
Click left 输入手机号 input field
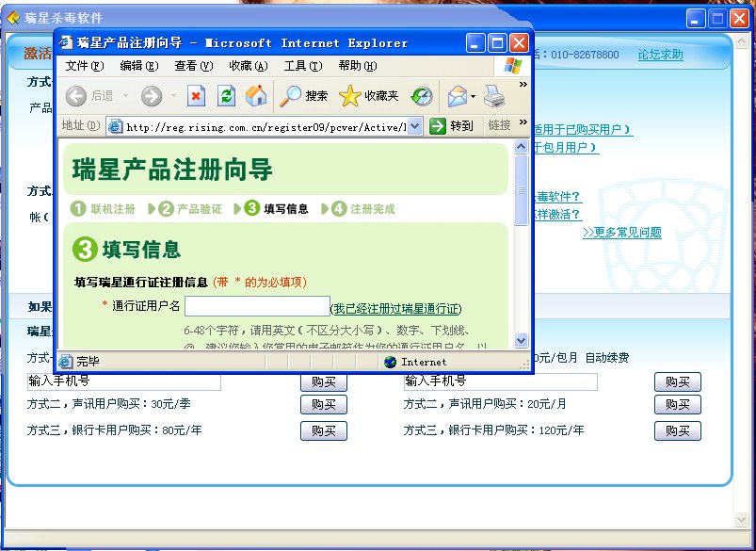tap(124, 381)
